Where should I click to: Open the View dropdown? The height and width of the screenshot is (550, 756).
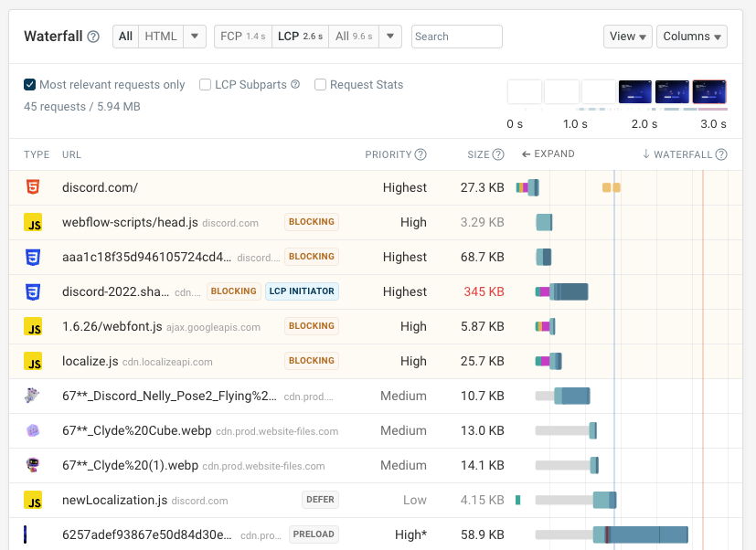(627, 37)
